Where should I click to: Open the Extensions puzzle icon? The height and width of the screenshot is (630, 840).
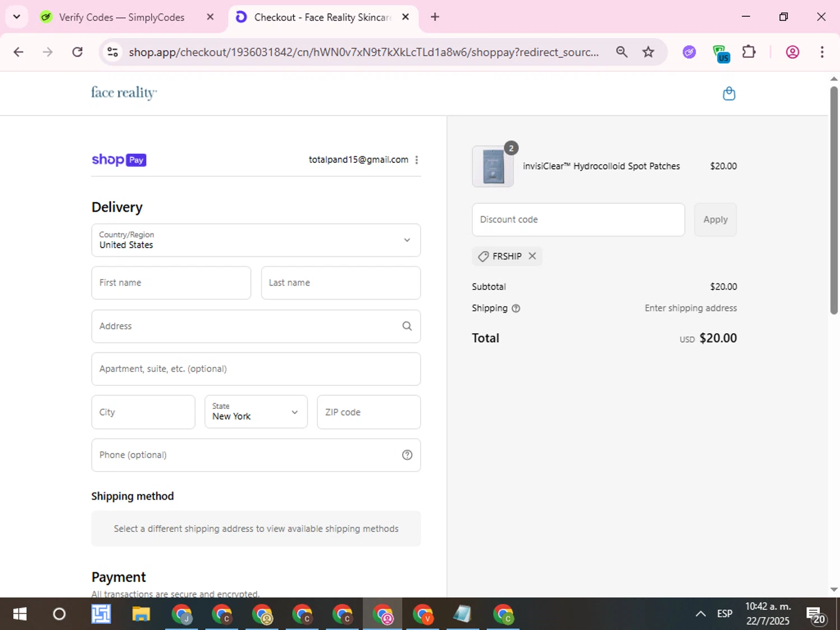point(749,52)
